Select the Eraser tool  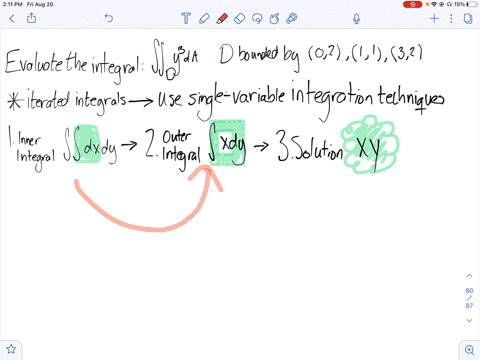click(240, 18)
